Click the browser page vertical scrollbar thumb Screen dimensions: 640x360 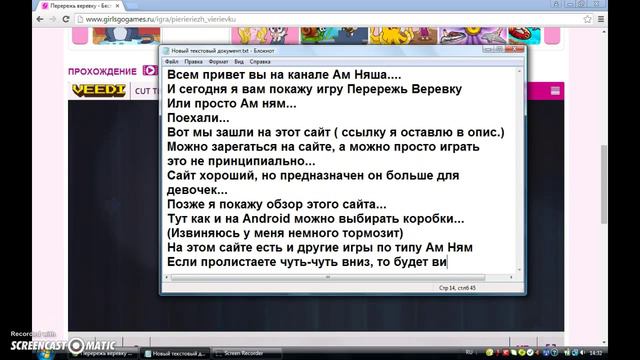click(x=604, y=184)
